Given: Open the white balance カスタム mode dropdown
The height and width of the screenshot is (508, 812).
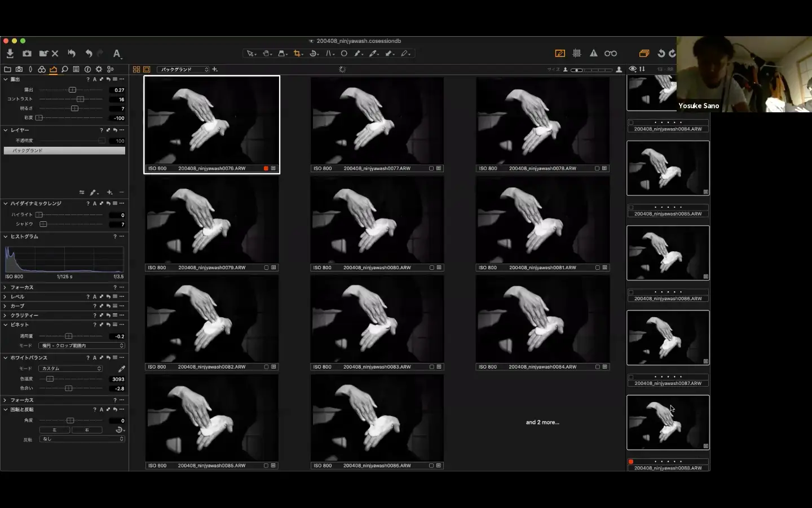Looking at the screenshot, I should coord(70,369).
